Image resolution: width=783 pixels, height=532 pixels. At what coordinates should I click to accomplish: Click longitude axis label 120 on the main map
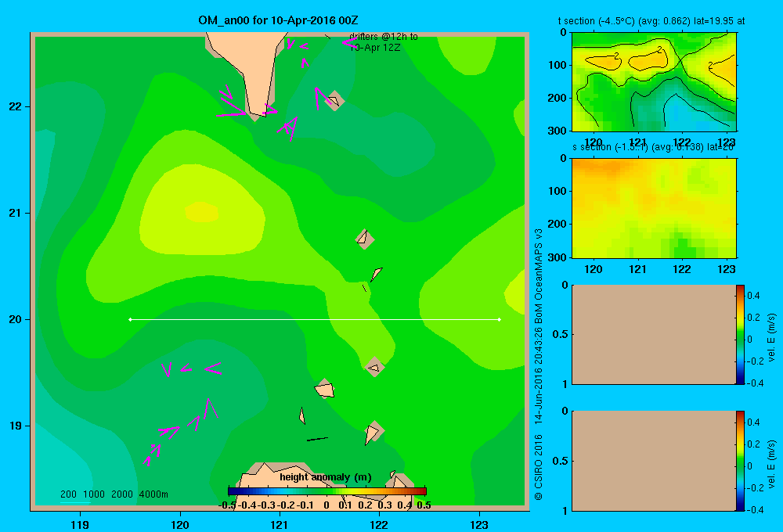[180, 524]
